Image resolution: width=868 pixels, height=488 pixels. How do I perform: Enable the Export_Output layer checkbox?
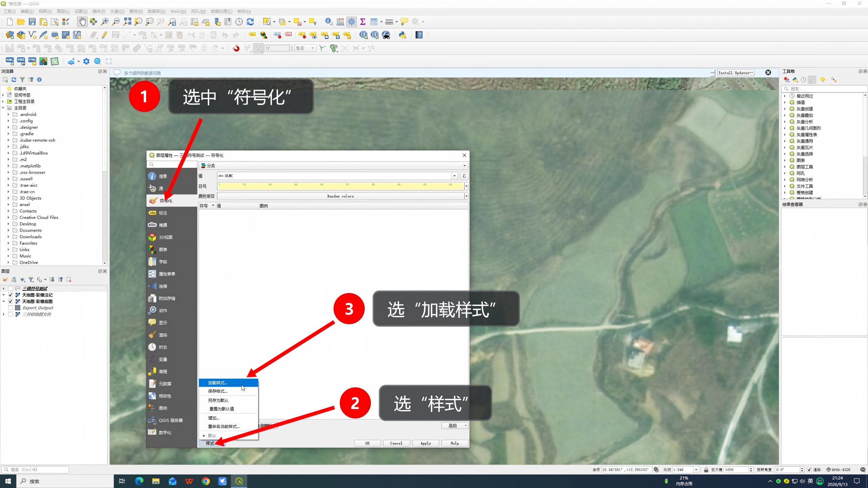click(11, 308)
